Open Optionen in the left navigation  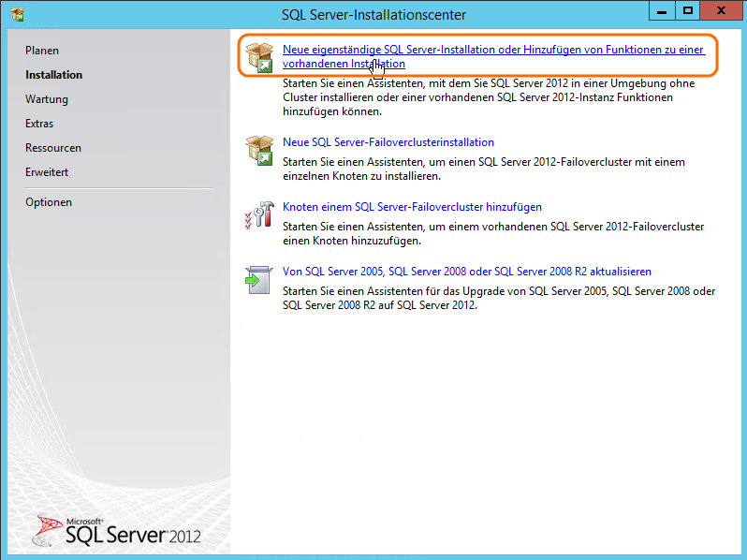coord(49,202)
